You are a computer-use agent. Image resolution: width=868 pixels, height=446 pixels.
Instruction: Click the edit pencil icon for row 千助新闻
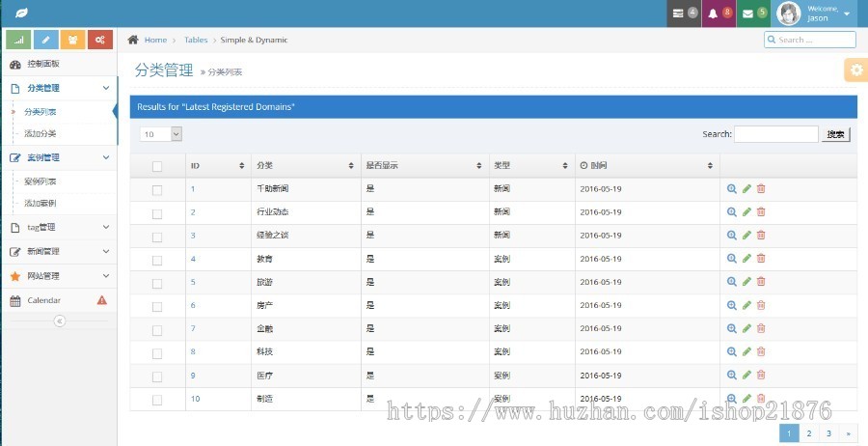746,189
